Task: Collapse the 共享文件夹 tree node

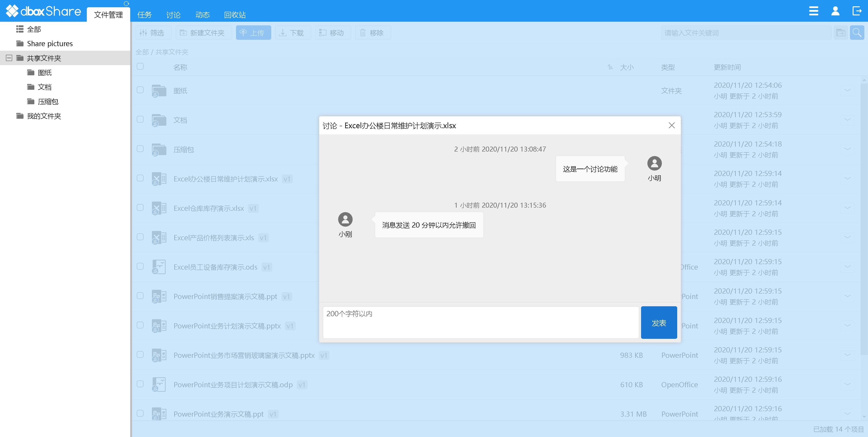Action: (x=9, y=58)
